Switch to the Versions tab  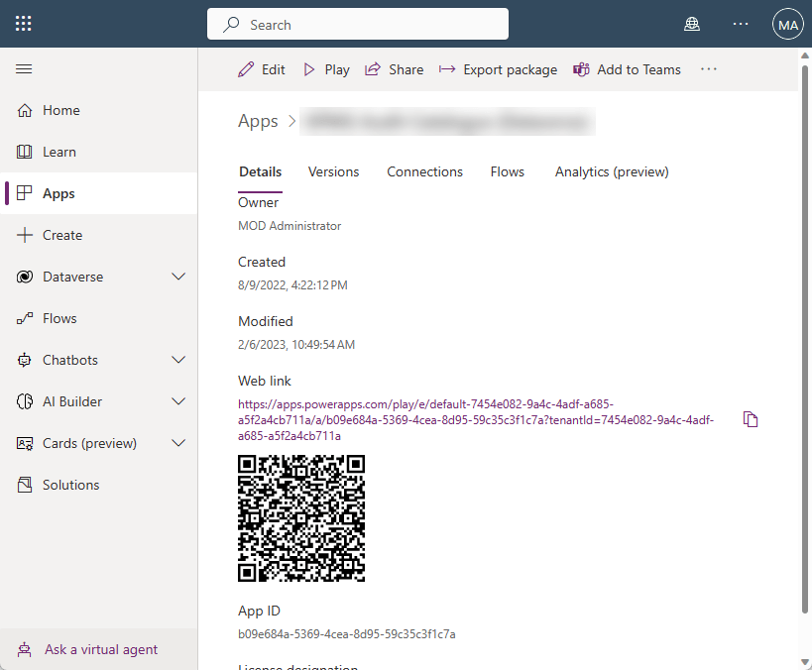pos(333,171)
